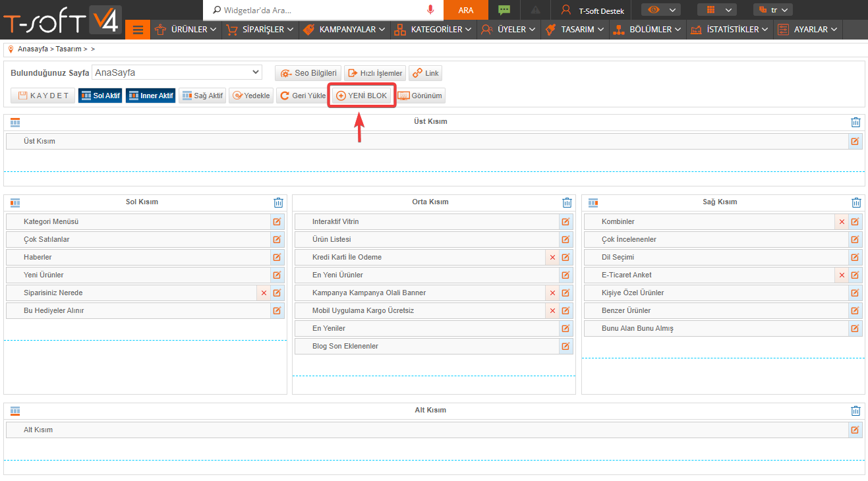Viewport: 868px width, 481px height.
Task: Edit the Ürün Listesi block
Action: click(x=565, y=240)
